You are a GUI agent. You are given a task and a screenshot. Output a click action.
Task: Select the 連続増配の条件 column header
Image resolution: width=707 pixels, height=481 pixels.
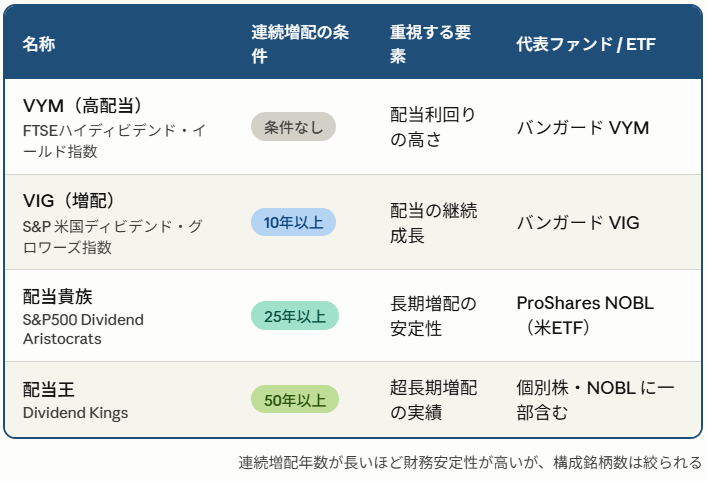(x=300, y=44)
